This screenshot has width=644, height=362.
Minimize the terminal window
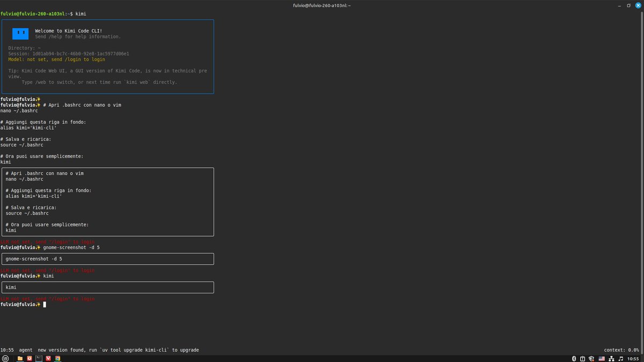click(x=619, y=5)
